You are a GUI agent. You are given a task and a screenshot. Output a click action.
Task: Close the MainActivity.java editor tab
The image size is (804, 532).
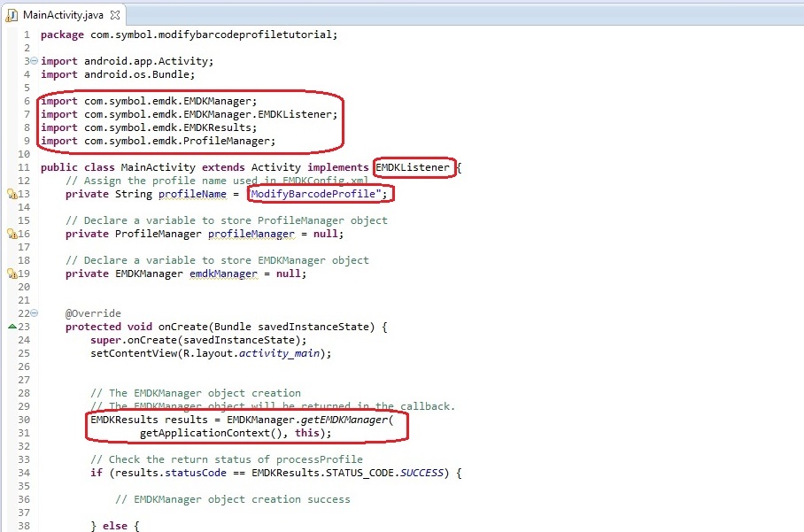115,14
